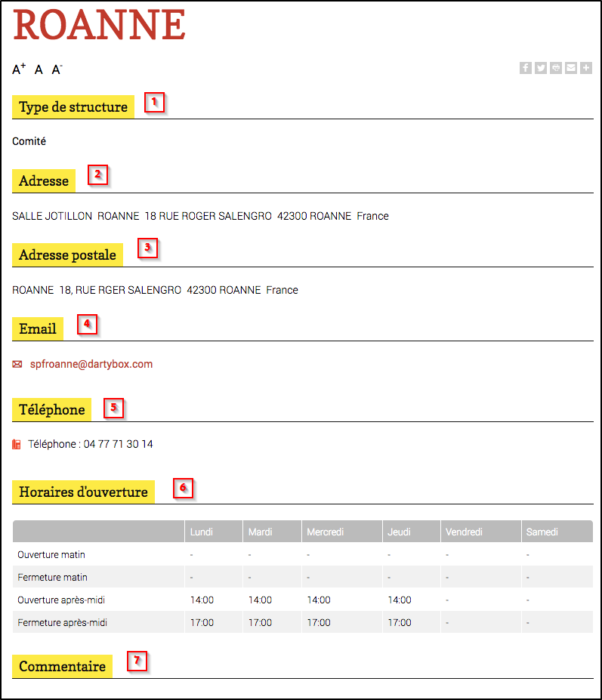
Task: Open spfroanne@dartybox.com email link
Action: 91,364
